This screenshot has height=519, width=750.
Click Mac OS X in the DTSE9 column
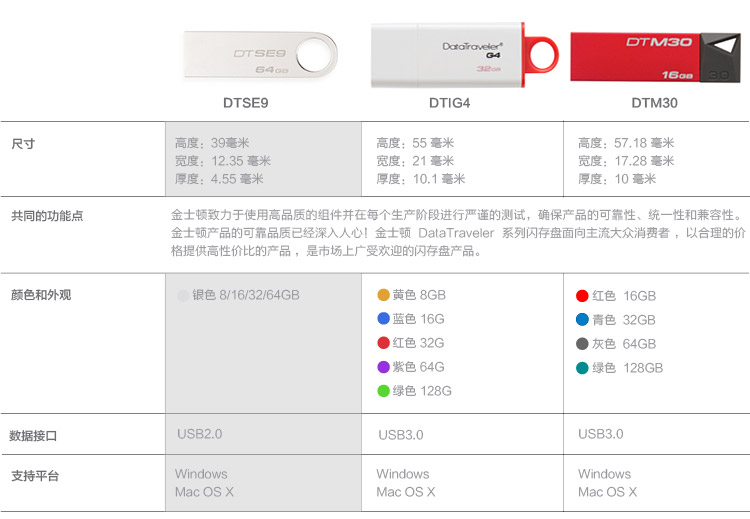click(204, 492)
